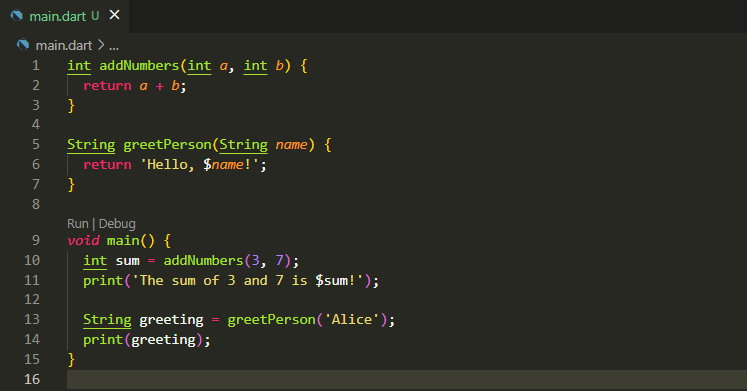Click the '$sum' interpolation on line 11
The height and width of the screenshot is (391, 747).
pos(332,281)
